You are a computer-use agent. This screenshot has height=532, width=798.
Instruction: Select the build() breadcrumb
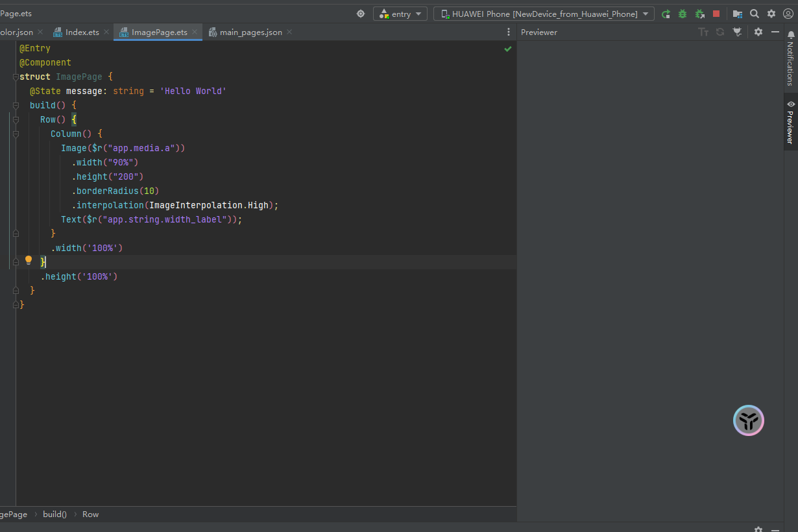(54, 514)
